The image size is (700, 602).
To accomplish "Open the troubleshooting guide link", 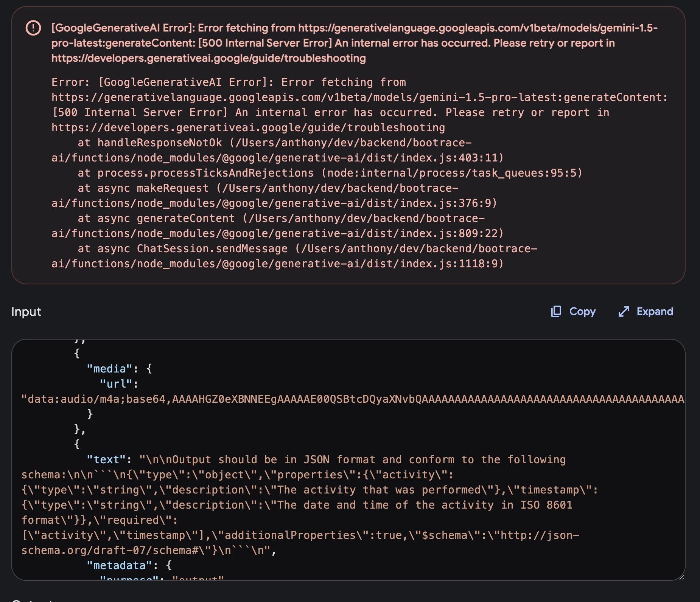I will click(208, 58).
